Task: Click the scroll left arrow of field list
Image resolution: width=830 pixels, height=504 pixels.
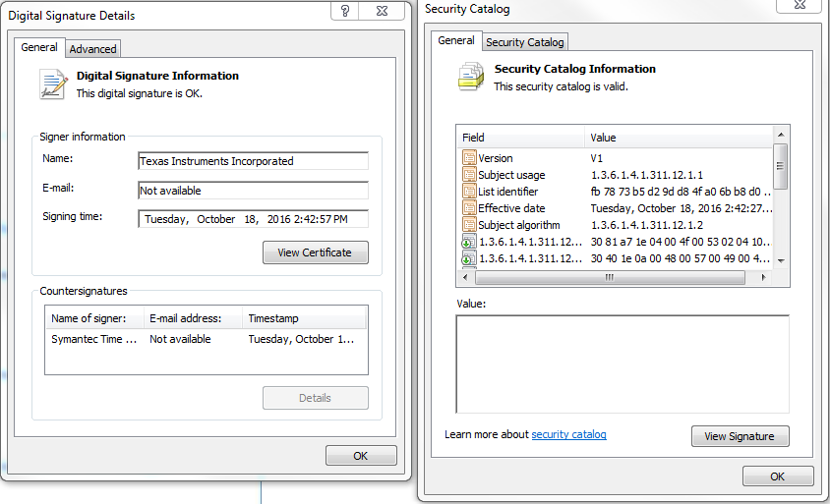Action: point(466,278)
